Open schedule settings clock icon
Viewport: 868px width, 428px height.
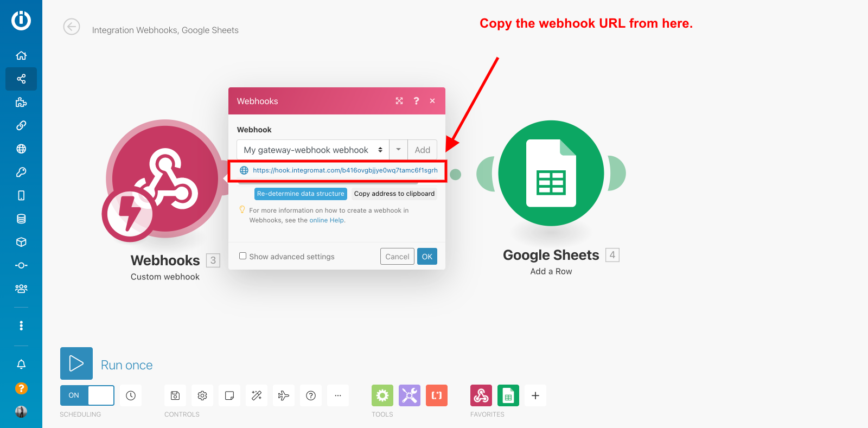[x=131, y=395]
